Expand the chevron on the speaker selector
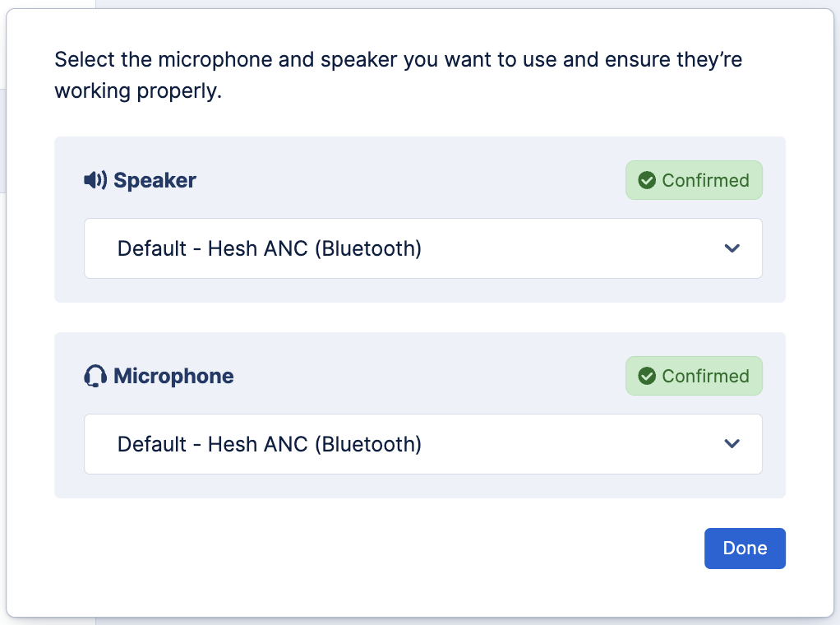The width and height of the screenshot is (840, 625). (732, 248)
